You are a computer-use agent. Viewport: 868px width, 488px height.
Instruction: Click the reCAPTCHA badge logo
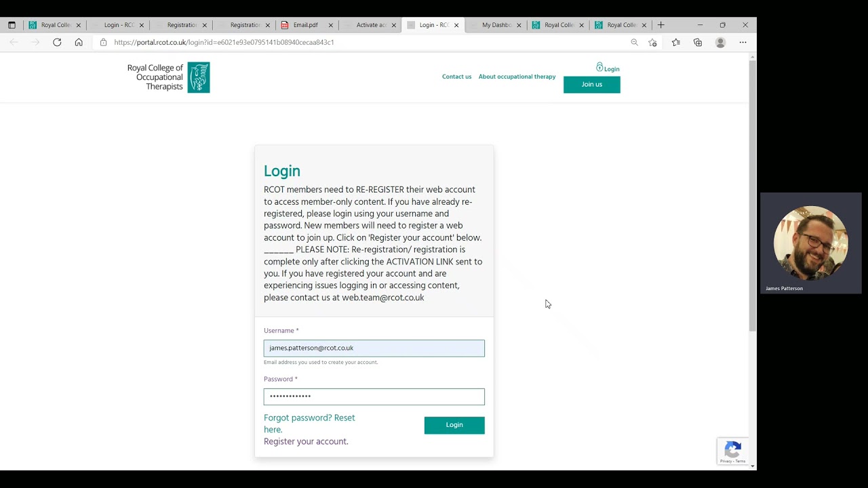[732, 449]
